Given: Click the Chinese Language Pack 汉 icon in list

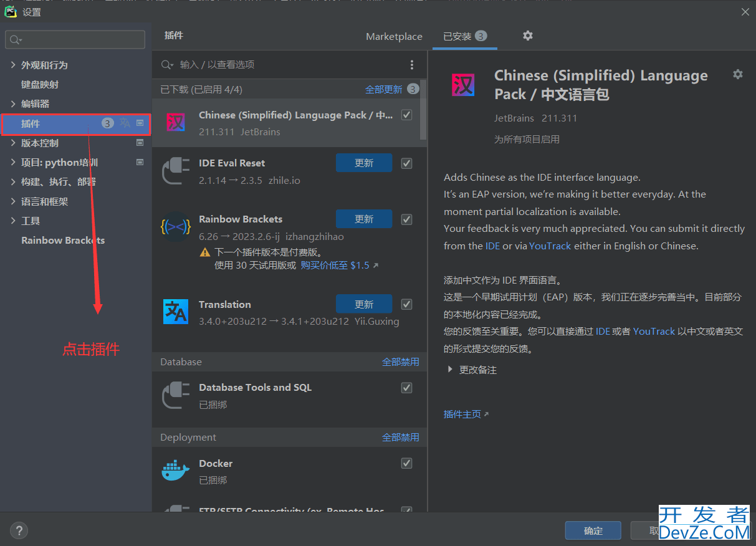Looking at the screenshot, I should click(175, 122).
